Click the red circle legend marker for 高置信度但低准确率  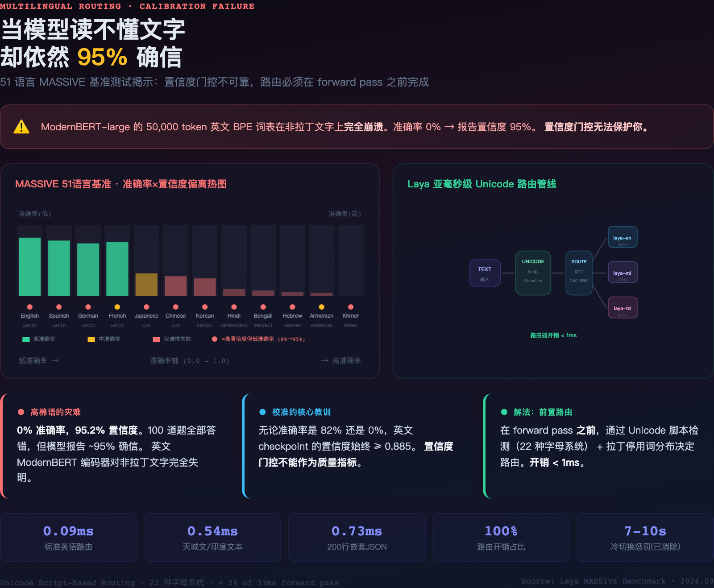point(215,339)
